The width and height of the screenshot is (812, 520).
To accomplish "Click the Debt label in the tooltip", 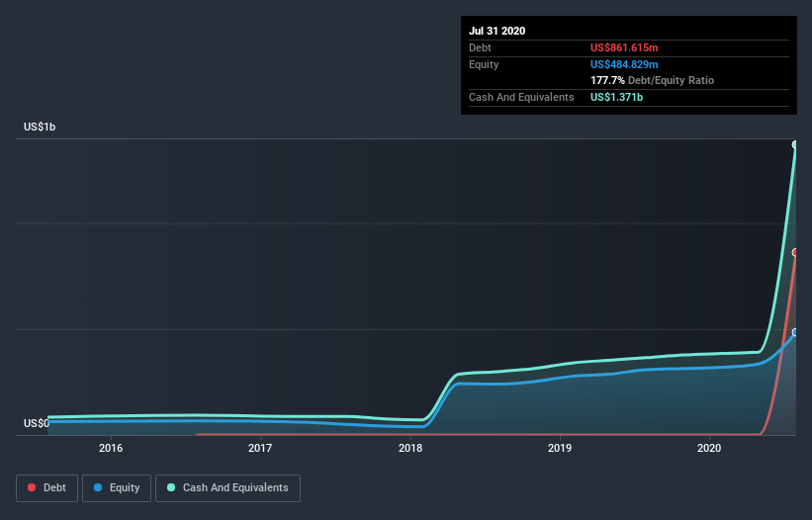I will pos(480,47).
